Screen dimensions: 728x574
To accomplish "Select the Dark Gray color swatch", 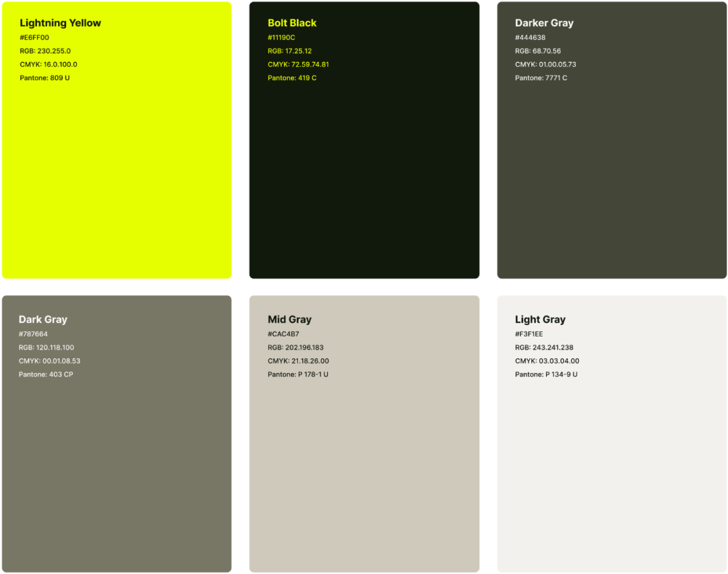I will point(117,434).
